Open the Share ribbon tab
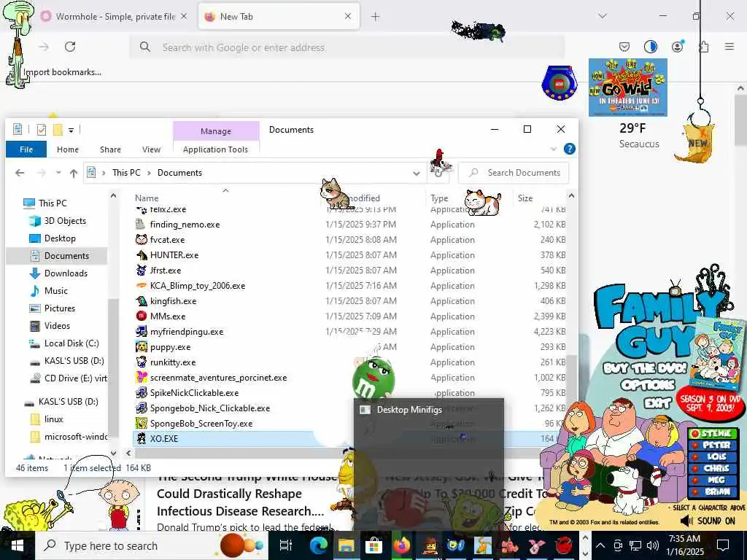 110,149
